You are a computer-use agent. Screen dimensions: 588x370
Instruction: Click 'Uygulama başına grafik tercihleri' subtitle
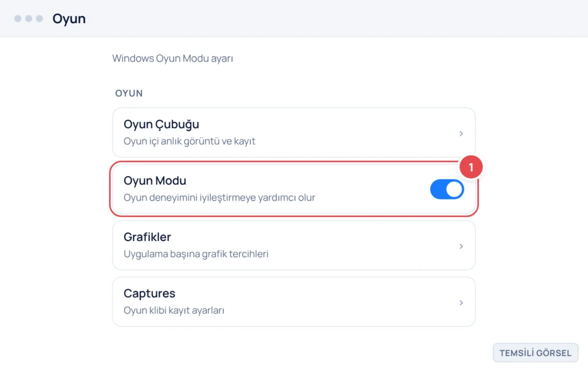(196, 254)
